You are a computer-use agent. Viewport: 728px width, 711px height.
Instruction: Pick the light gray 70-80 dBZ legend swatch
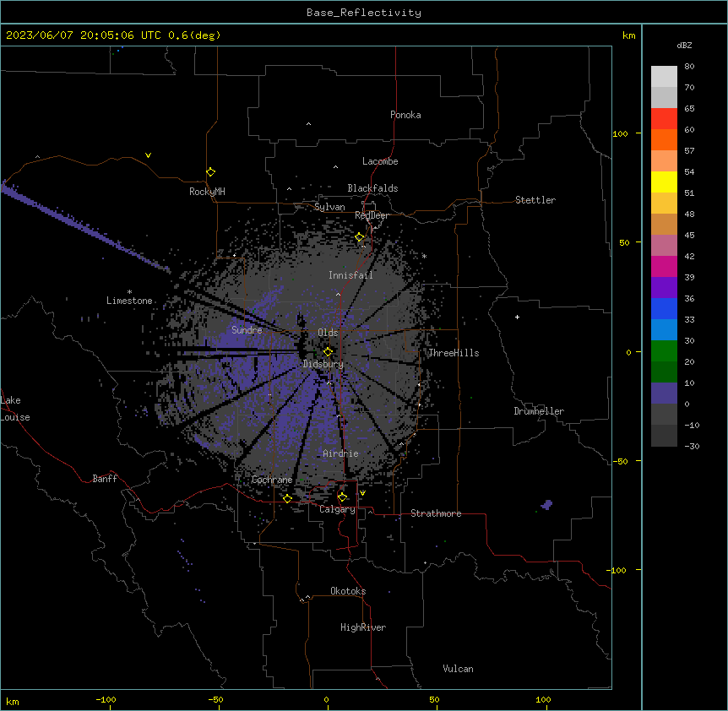coord(664,76)
